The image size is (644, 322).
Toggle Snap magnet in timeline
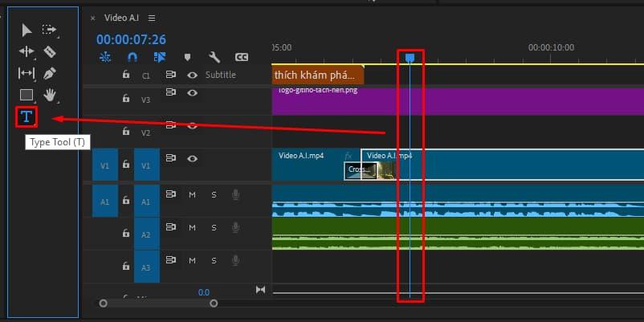[x=132, y=57]
